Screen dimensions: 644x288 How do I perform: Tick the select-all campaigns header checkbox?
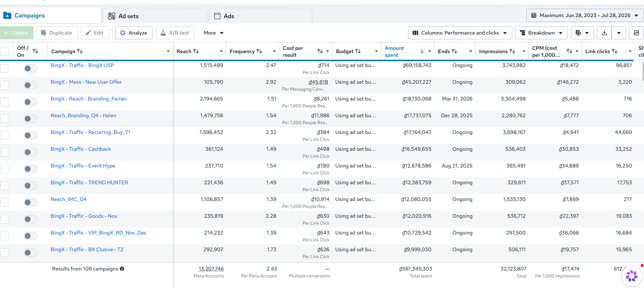pos(5,51)
